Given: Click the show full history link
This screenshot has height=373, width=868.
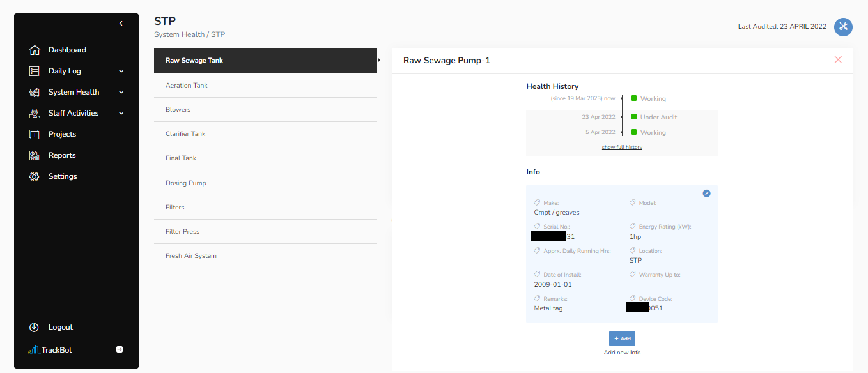Looking at the screenshot, I should point(622,148).
